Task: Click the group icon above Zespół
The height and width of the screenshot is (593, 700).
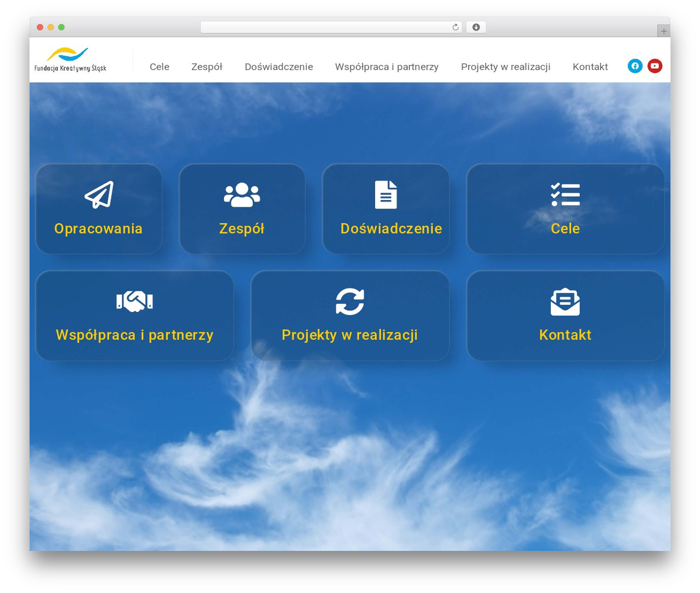Action: pyautogui.click(x=242, y=195)
